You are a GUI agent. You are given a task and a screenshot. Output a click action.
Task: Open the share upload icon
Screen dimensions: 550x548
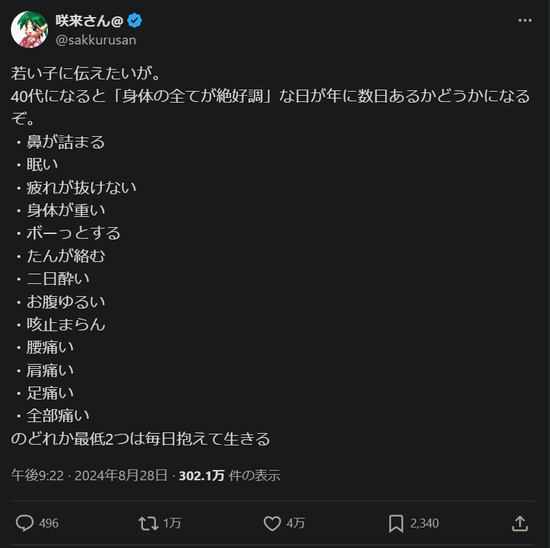519,523
